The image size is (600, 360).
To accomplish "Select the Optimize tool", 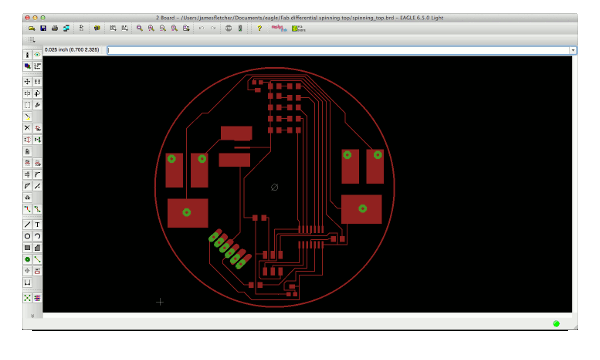I will [37, 186].
